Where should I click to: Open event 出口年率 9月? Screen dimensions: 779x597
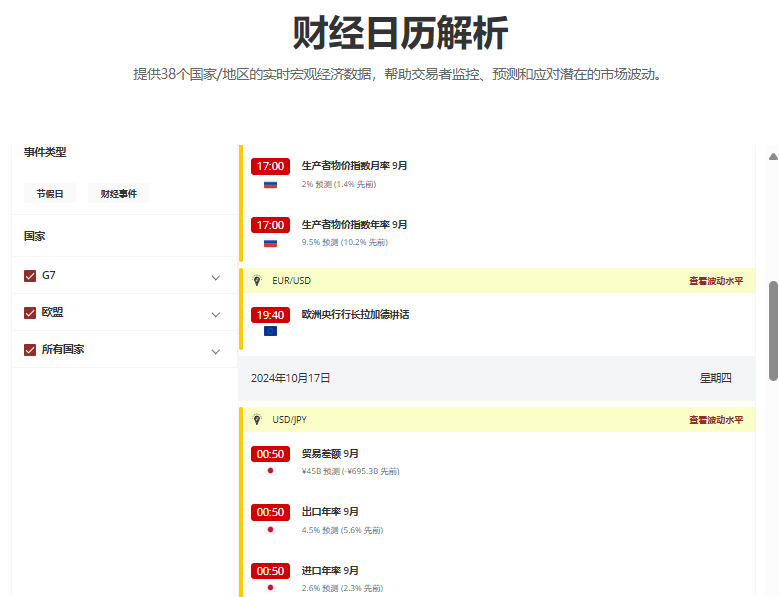(330, 512)
